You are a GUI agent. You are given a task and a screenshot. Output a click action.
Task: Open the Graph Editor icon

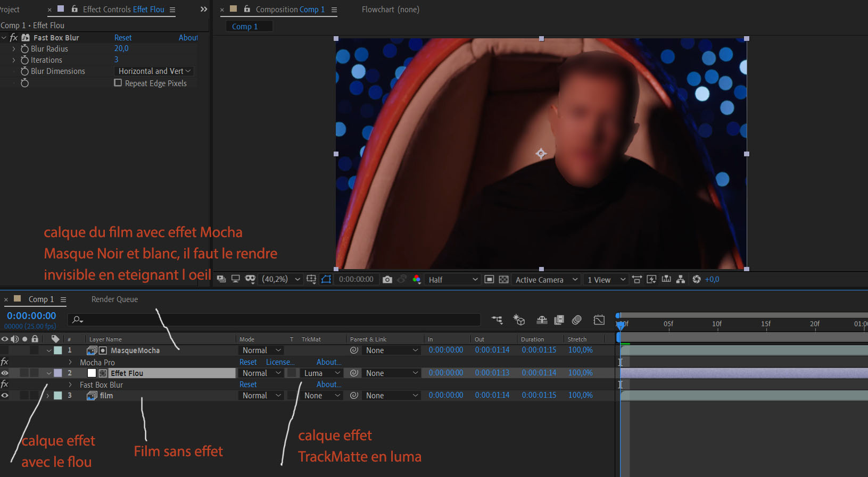[599, 320]
